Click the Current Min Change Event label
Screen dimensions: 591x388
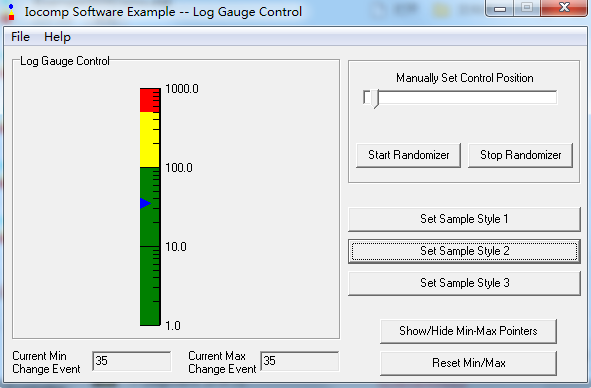click(46, 362)
